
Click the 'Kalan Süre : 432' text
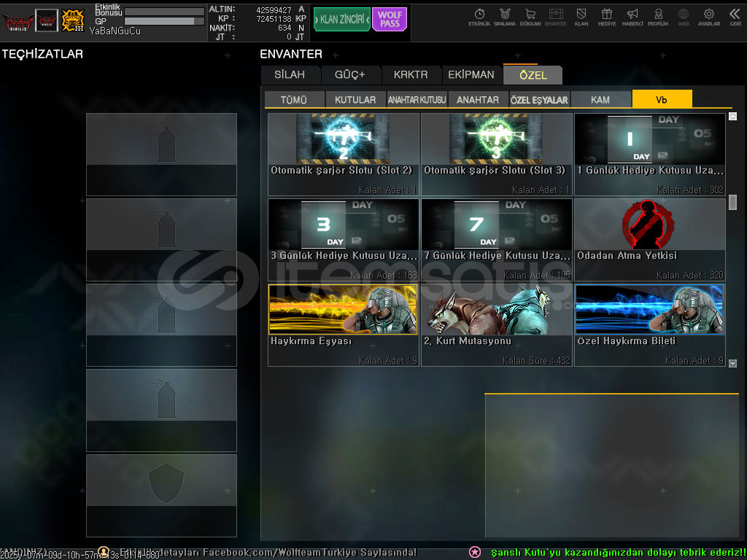[x=536, y=360]
